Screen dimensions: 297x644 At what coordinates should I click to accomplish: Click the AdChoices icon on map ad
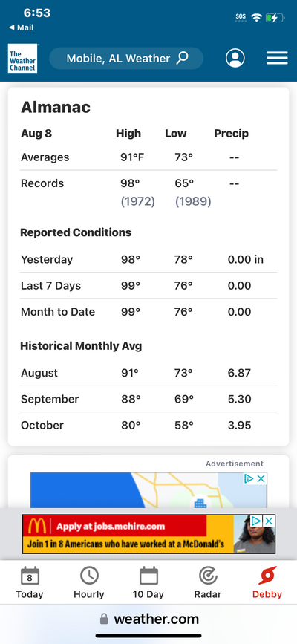pyautogui.click(x=249, y=478)
